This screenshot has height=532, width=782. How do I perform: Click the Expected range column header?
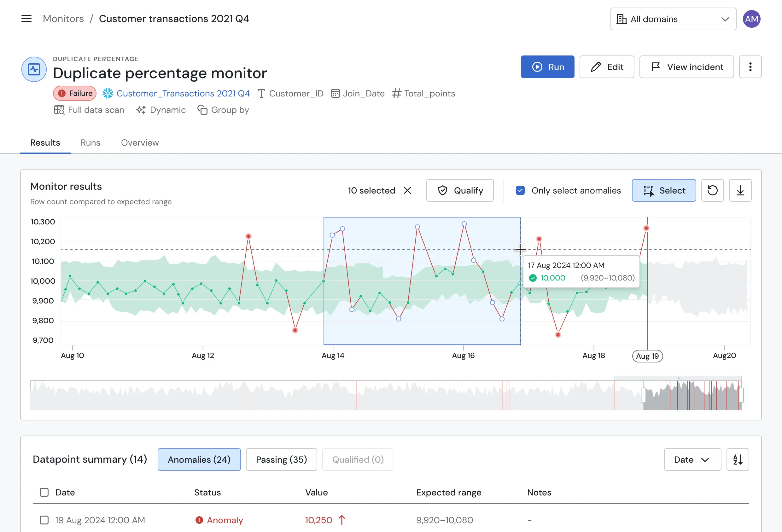point(448,492)
